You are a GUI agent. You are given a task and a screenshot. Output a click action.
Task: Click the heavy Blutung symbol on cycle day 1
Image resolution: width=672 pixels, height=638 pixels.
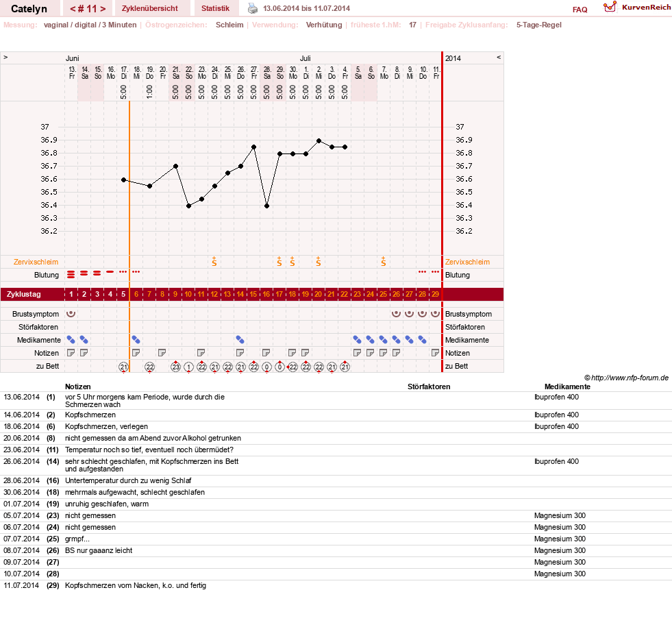coord(71,274)
